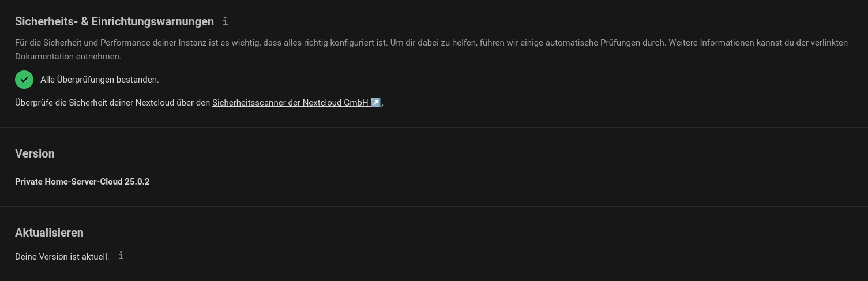Click the Deine Version ist aktuell text
The width and height of the screenshot is (868, 281).
click(x=62, y=257)
